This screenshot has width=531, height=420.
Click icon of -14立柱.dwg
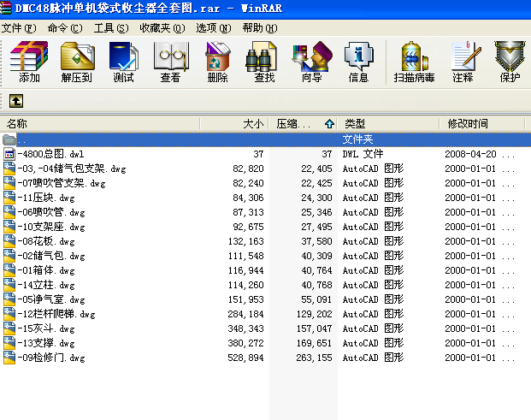tap(9, 285)
